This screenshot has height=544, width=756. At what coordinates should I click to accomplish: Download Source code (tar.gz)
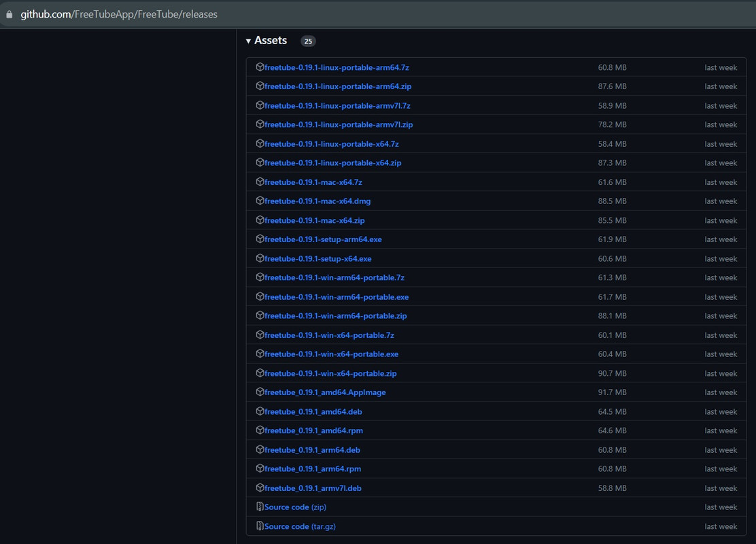point(300,526)
